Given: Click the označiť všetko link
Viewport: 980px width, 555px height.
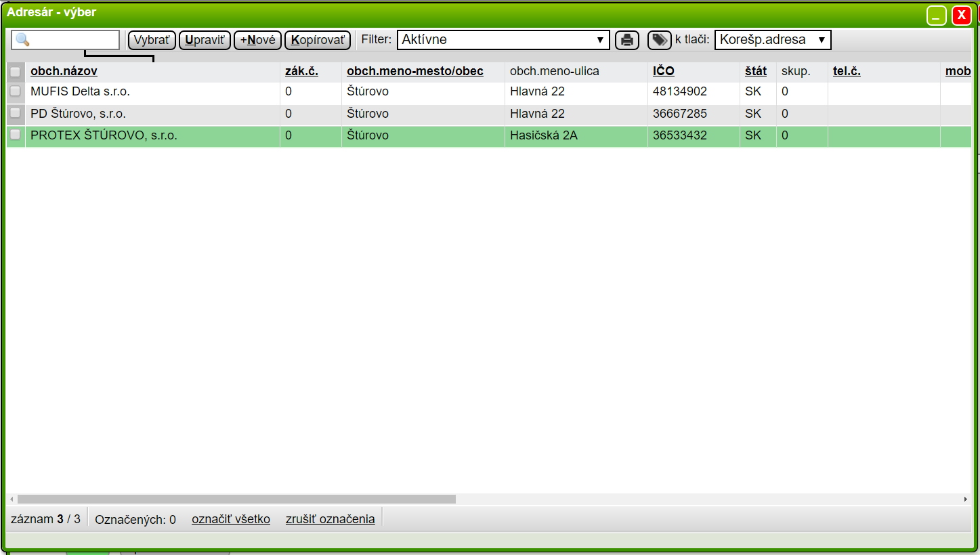Looking at the screenshot, I should (x=231, y=519).
